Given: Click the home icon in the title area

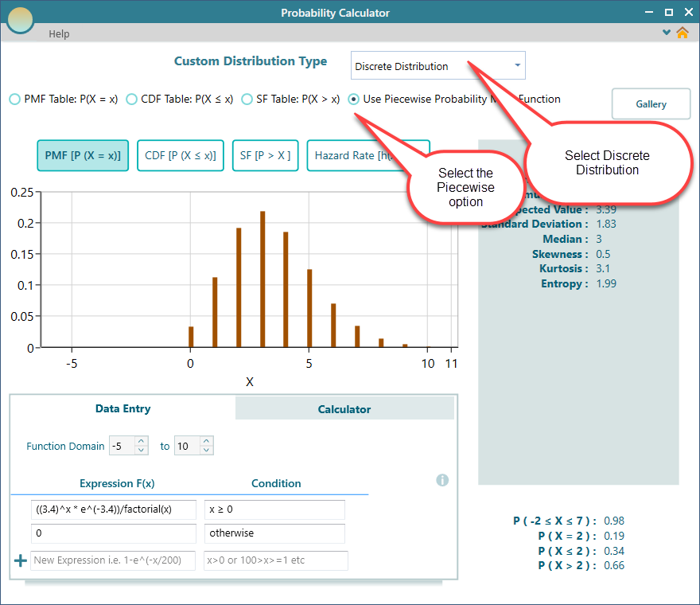Looking at the screenshot, I should pyautogui.click(x=682, y=34).
